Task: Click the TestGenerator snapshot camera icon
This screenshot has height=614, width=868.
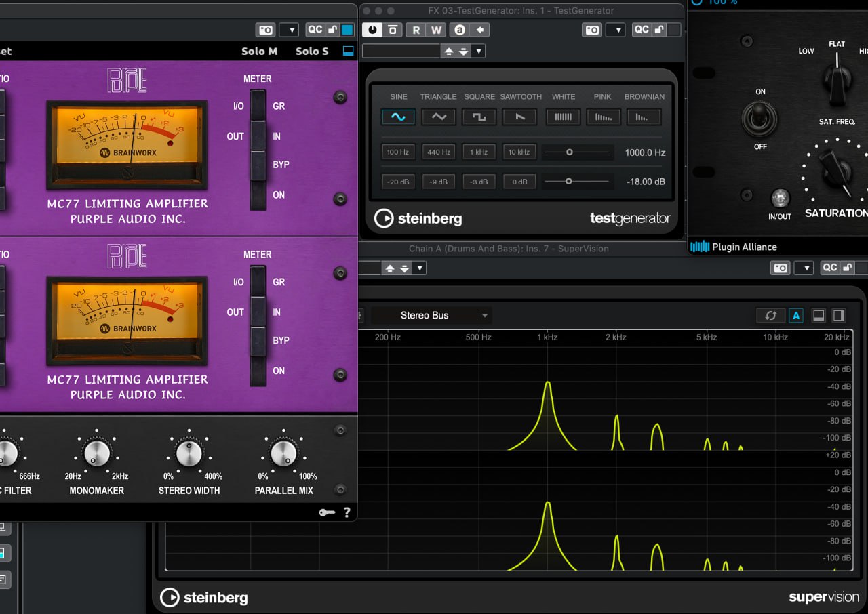Action: (x=592, y=30)
